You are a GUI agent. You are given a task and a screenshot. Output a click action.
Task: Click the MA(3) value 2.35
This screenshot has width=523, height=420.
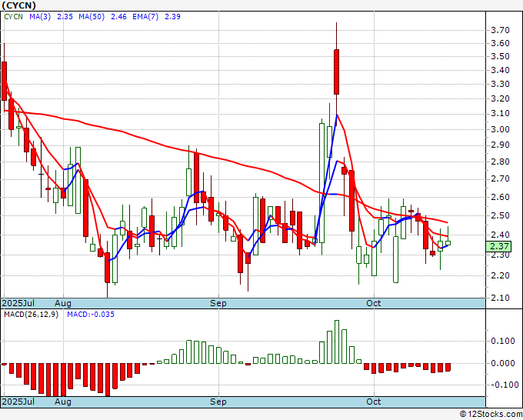coord(65,17)
